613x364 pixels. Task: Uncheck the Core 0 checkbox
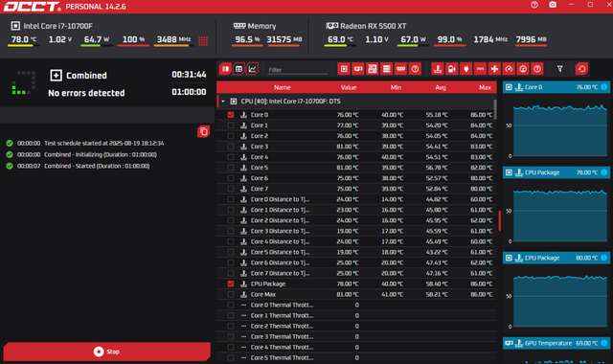231,115
